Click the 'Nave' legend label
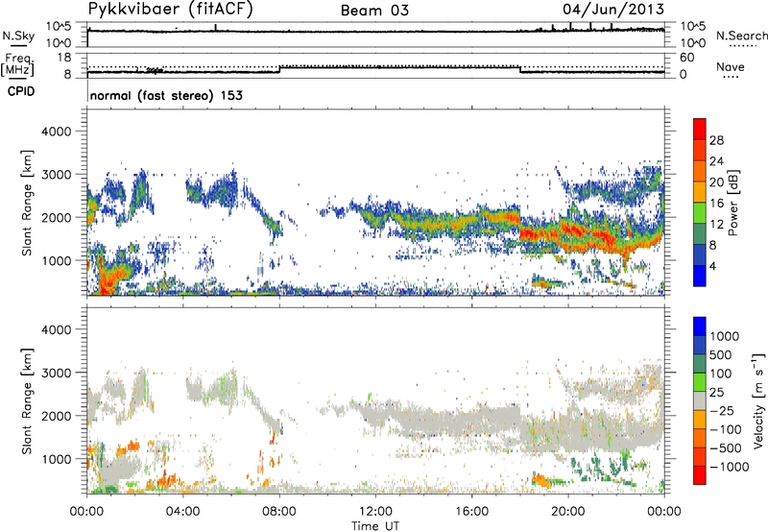Screen dimensions: 768x532 (731, 67)
